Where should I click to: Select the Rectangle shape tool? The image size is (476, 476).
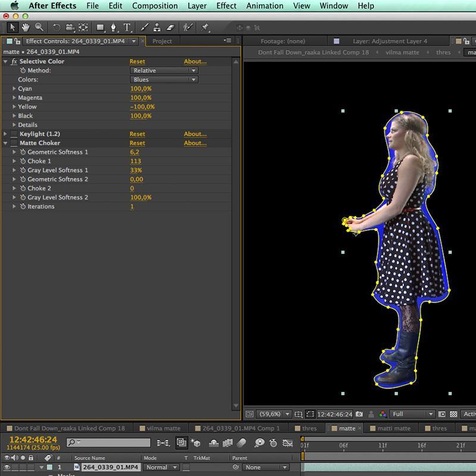pos(101,27)
